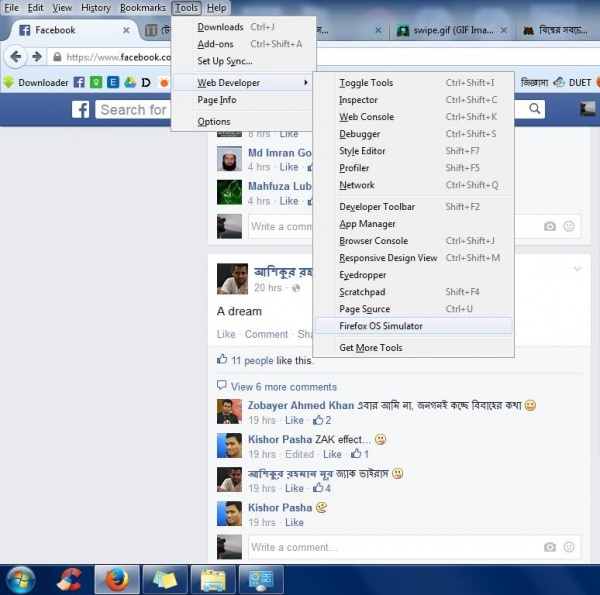Select Set Up Sync from Tools menu
600x595 pixels.
pos(243,61)
